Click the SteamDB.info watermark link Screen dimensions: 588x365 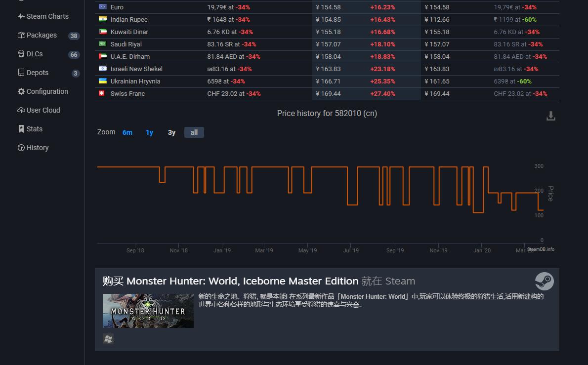(541, 249)
